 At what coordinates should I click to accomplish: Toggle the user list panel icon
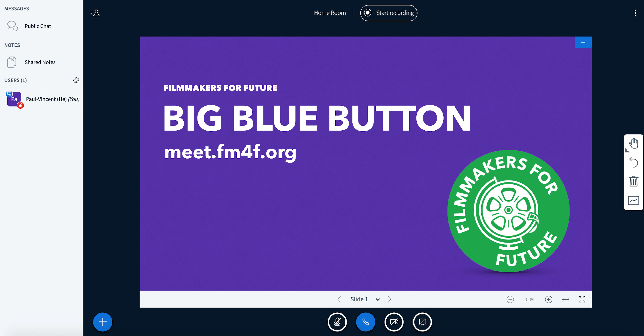click(x=95, y=13)
